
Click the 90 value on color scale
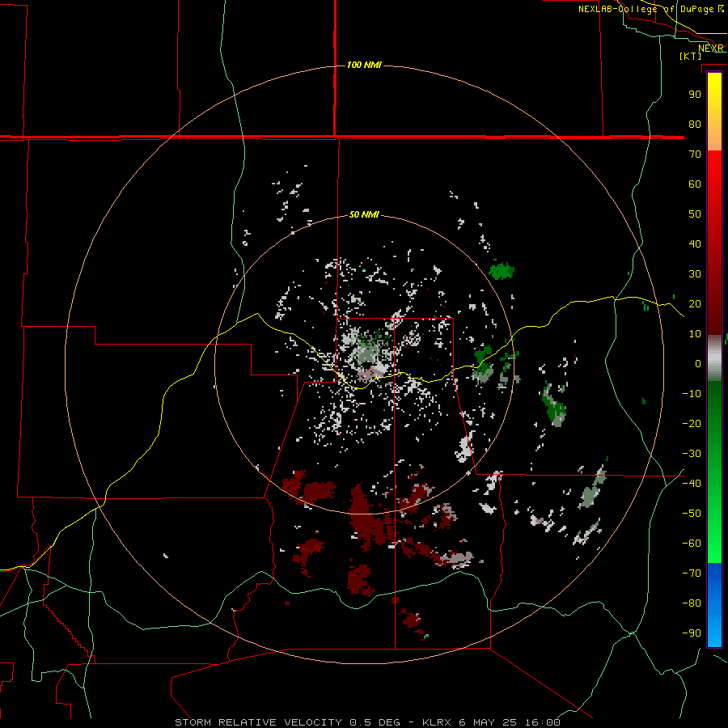pos(695,95)
